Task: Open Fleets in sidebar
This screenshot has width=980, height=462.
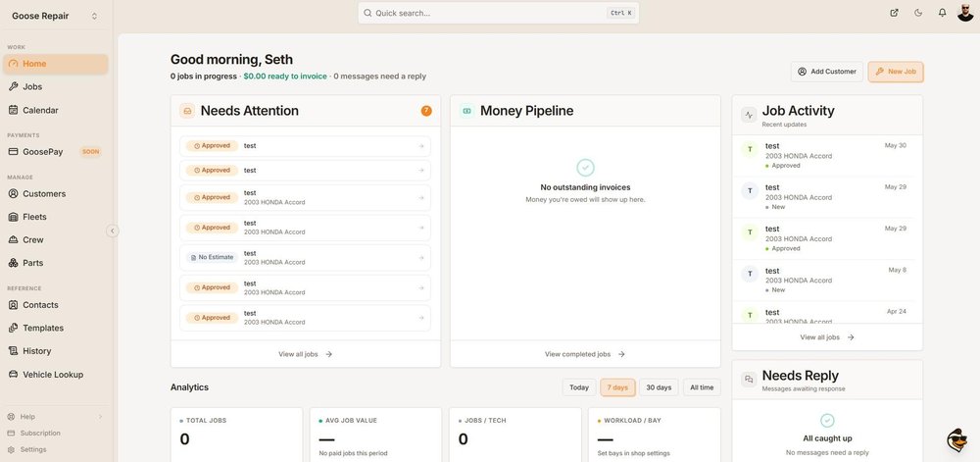Action: 56,217
